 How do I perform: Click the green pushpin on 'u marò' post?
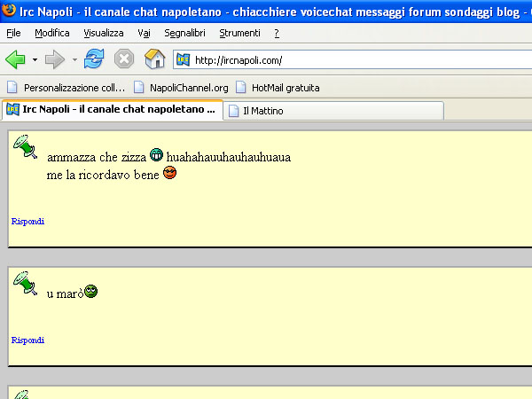(x=25, y=284)
